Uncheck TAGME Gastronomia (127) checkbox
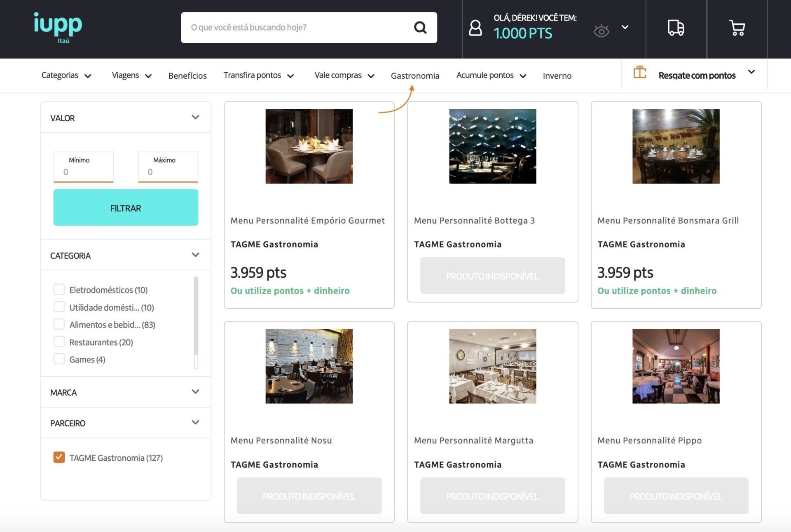This screenshot has width=791, height=532. click(59, 457)
